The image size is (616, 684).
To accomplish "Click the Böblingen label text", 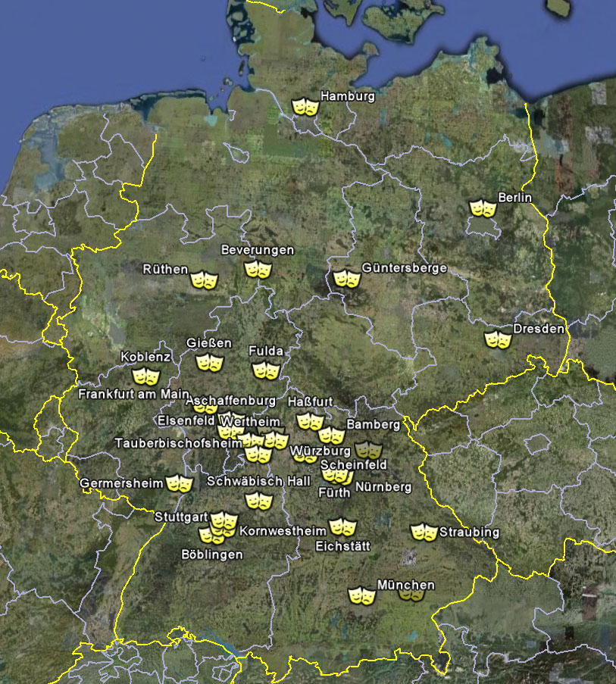I will (x=212, y=554).
